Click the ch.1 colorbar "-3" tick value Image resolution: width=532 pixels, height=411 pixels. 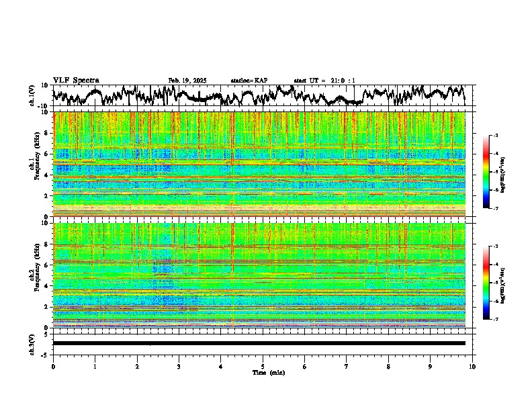495,136
